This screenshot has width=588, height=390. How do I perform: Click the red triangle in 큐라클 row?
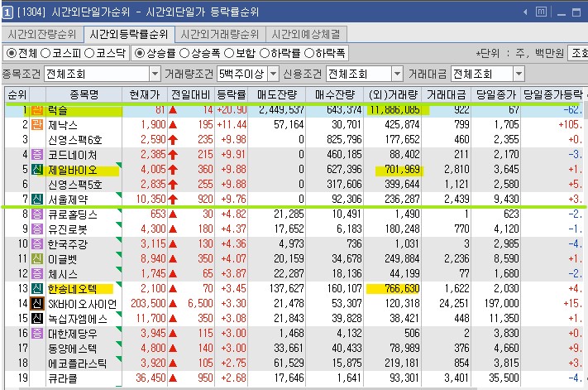[173, 378]
